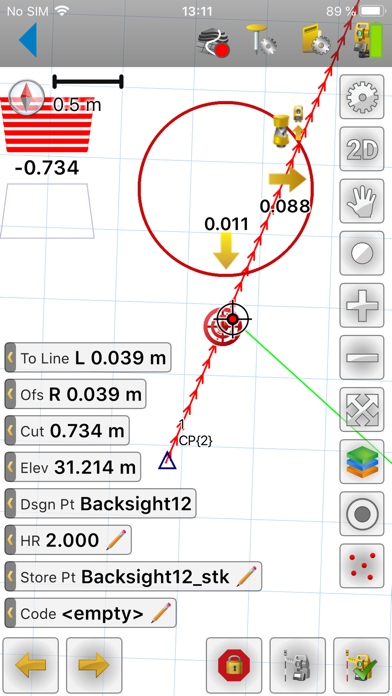Image resolution: width=392 pixels, height=696 pixels.
Task: Tap the Elev 31.214 m value
Action: coord(95,467)
